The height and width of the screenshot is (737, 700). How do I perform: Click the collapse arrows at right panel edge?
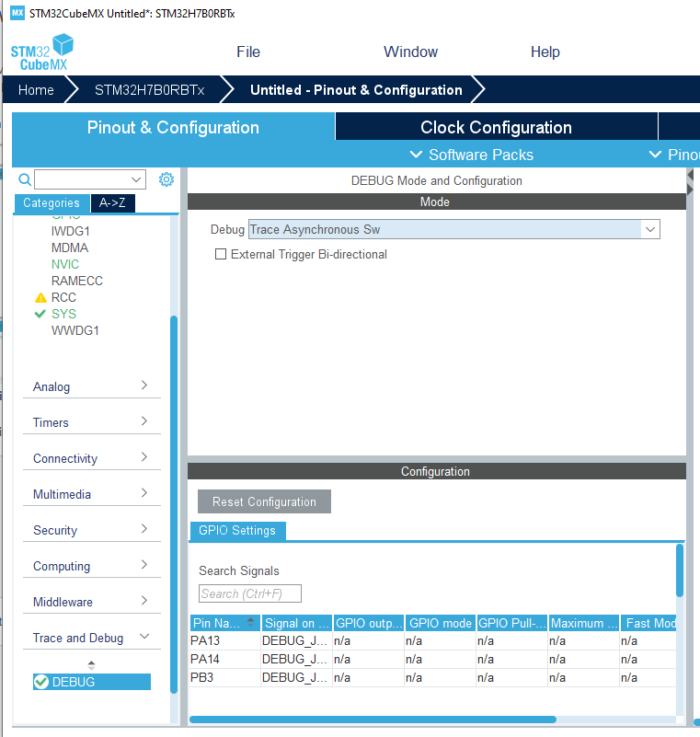(690, 182)
